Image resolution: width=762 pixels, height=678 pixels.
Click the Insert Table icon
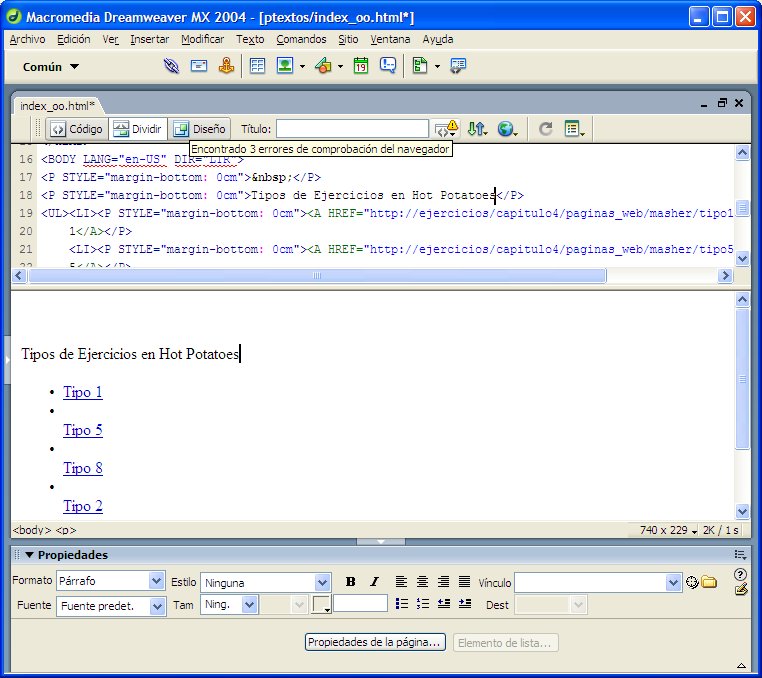tap(257, 67)
